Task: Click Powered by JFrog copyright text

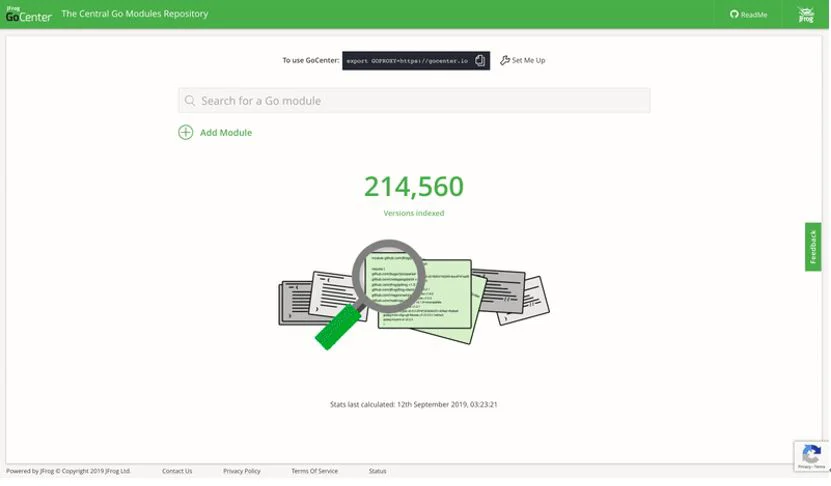Action: pyautogui.click(x=68, y=471)
